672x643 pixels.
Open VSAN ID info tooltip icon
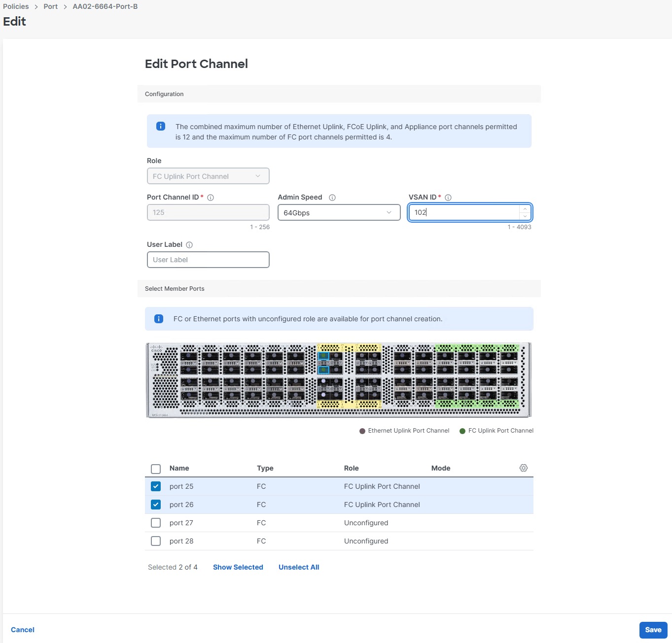[448, 198]
